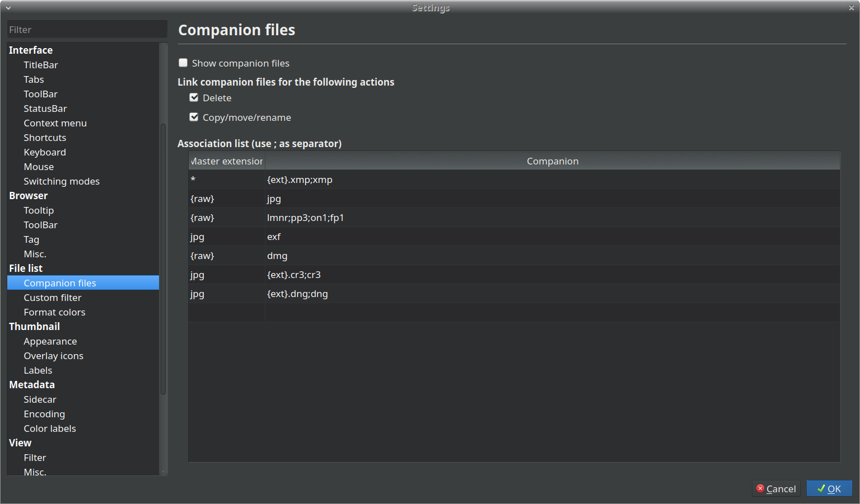Open the Overlay icons settings
Image resolution: width=860 pixels, height=504 pixels.
[x=53, y=356]
